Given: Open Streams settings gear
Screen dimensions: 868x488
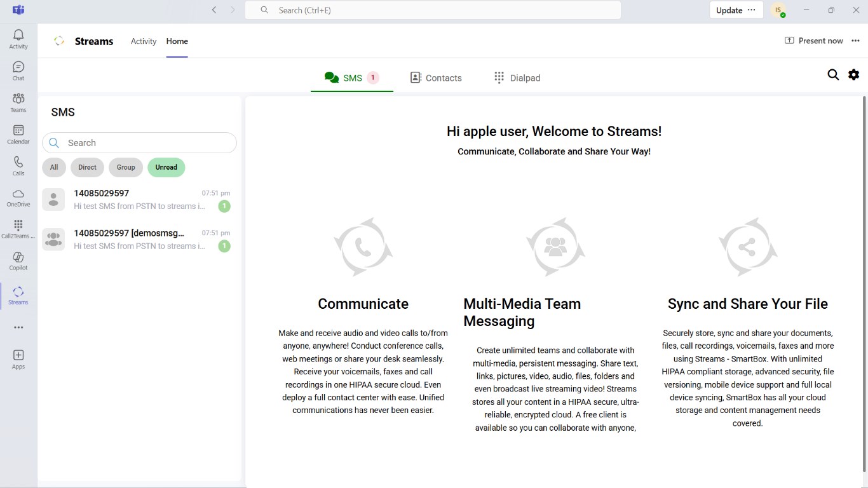Looking at the screenshot, I should [853, 75].
